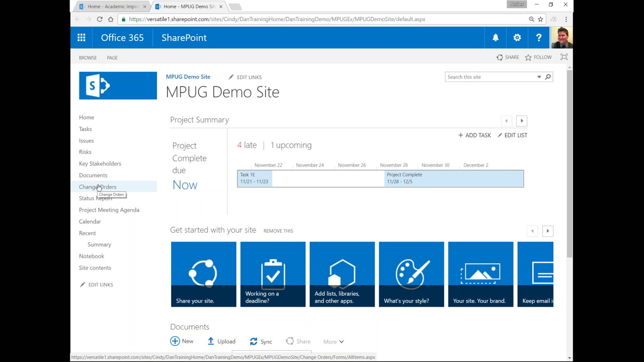644x362 pixels.
Task: Open notifications bell icon
Action: click(x=496, y=38)
